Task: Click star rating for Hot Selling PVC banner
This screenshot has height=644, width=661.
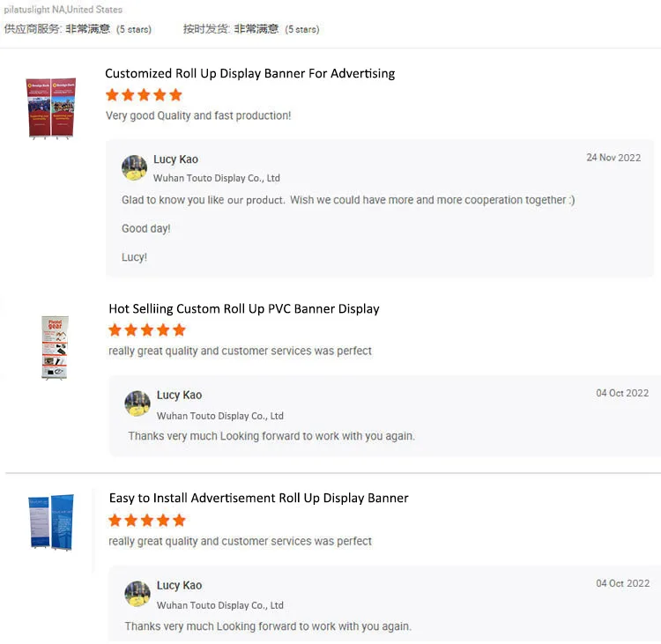Action: 147,330
